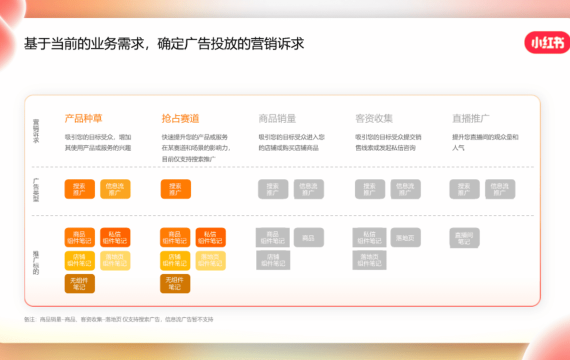The height and width of the screenshot is (360, 570).
Task: Click the 广告类型 row label
Action: click(x=36, y=190)
